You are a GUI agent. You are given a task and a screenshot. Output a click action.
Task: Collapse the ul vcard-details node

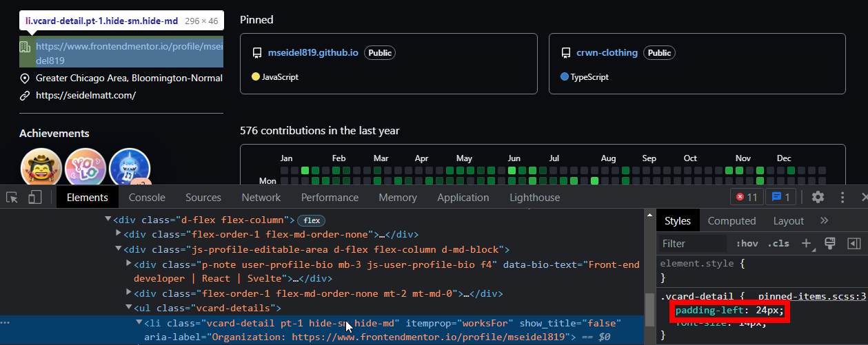point(129,308)
